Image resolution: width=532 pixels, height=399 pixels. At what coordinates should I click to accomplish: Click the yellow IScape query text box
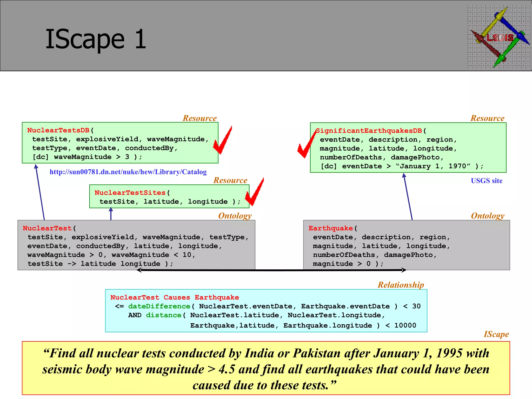click(x=266, y=368)
